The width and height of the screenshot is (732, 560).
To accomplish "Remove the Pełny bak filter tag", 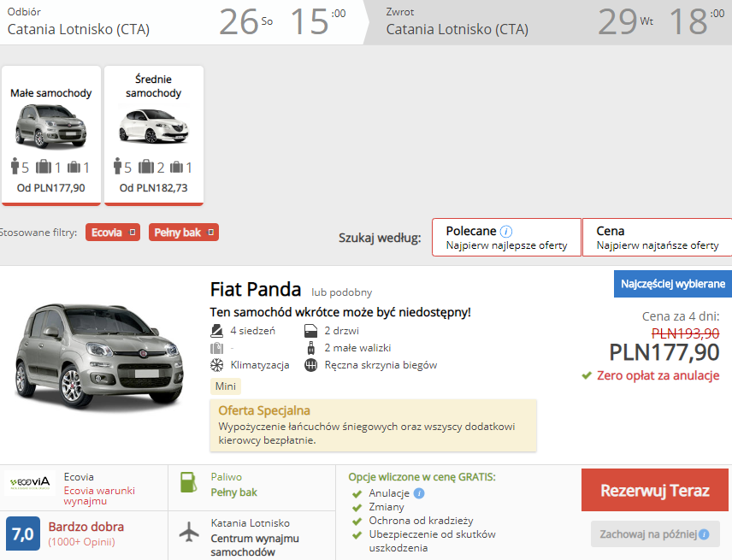I will [211, 233].
